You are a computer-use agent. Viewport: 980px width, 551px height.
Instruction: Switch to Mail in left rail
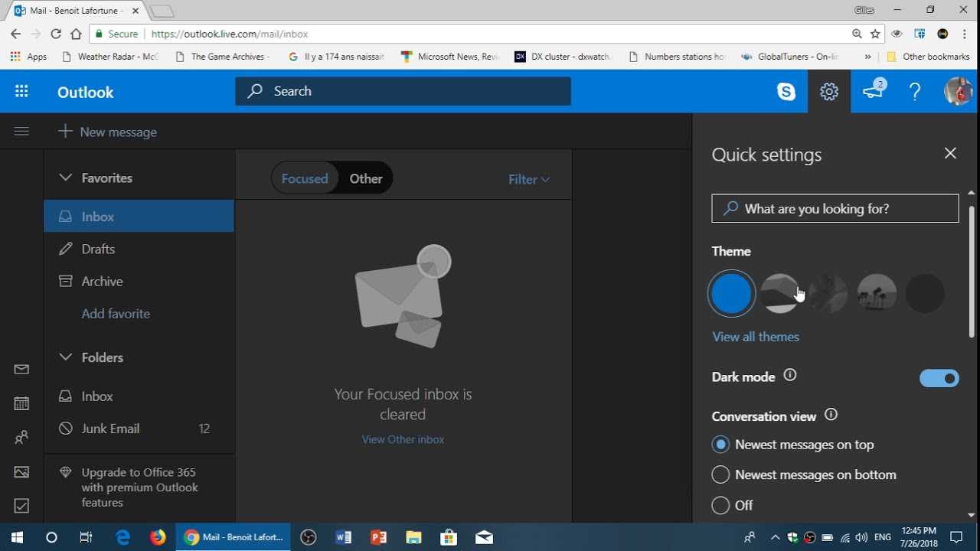[21, 370]
